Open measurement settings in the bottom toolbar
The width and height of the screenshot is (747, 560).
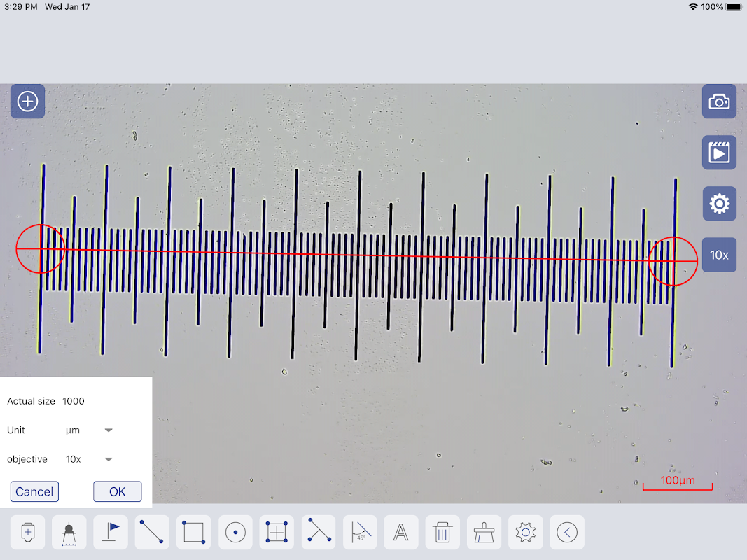(x=526, y=532)
